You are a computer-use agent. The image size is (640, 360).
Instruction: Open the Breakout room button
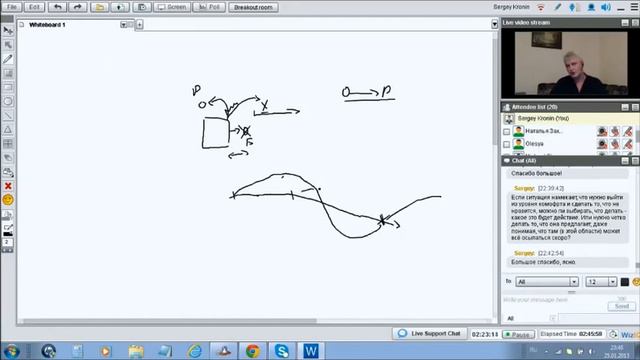pyautogui.click(x=253, y=7)
